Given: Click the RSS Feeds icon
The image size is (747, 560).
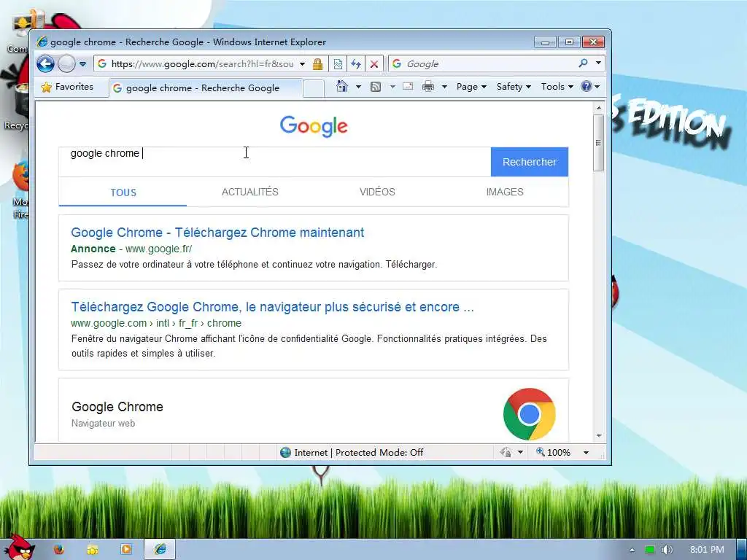Looking at the screenshot, I should [376, 87].
